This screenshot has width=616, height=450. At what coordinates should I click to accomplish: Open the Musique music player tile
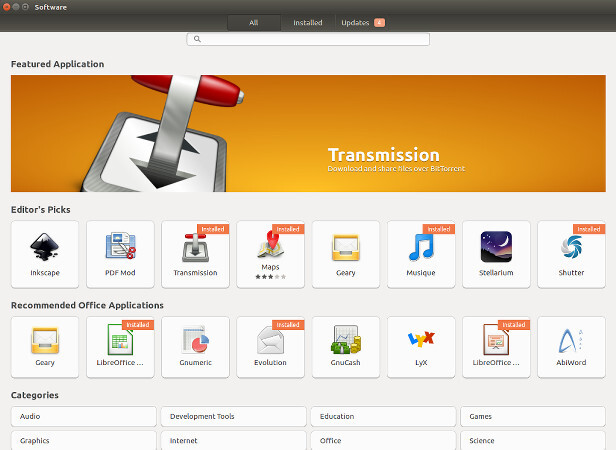pos(421,254)
